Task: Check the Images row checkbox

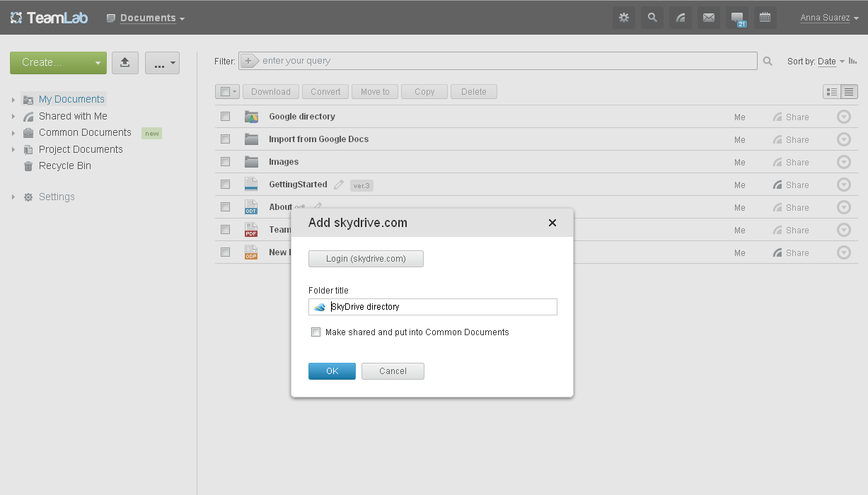Action: point(225,162)
